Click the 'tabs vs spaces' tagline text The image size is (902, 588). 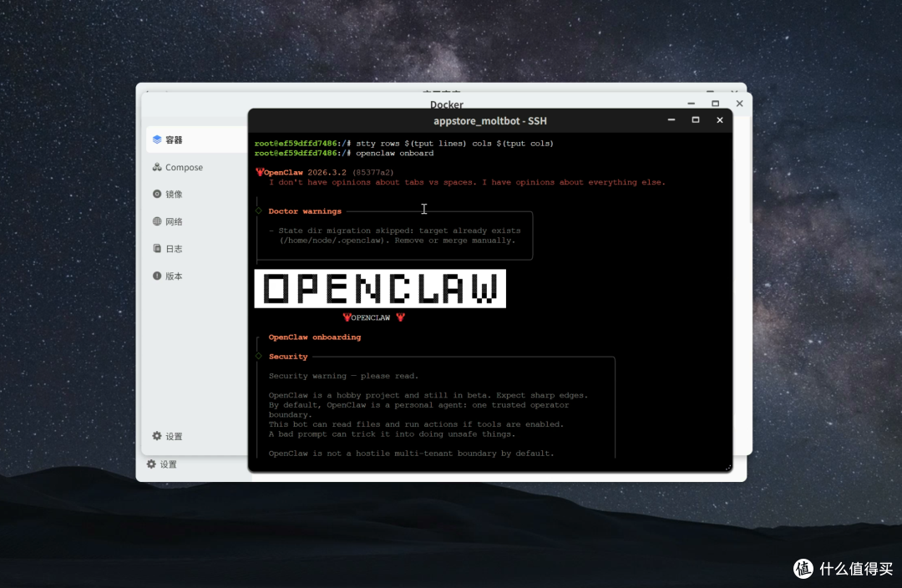click(467, 182)
